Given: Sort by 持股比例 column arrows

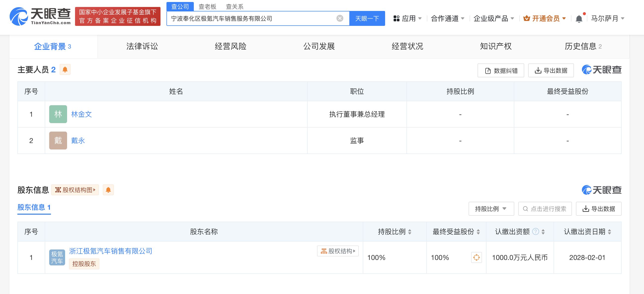Looking at the screenshot, I should 410,232.
